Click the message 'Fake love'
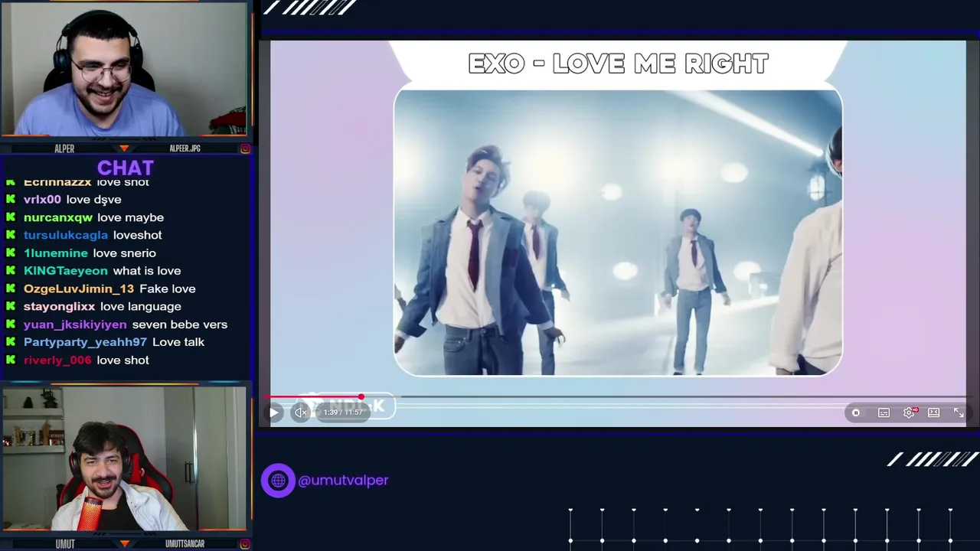This screenshot has height=551, width=980. coord(168,289)
